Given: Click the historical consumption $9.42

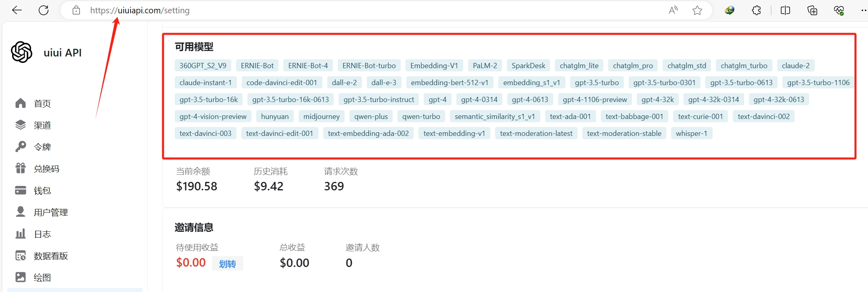Looking at the screenshot, I should [269, 186].
